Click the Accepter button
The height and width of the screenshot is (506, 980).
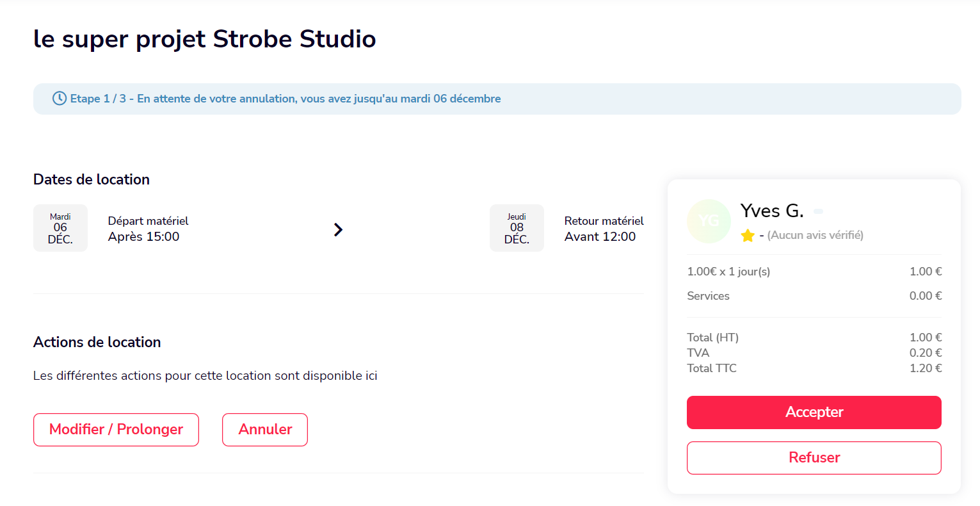[x=814, y=412]
